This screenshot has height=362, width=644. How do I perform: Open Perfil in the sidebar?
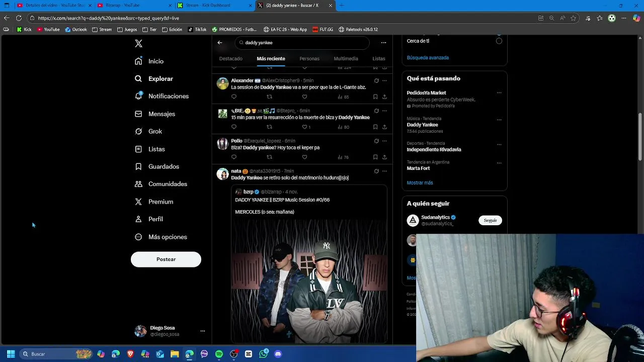pyautogui.click(x=149, y=219)
